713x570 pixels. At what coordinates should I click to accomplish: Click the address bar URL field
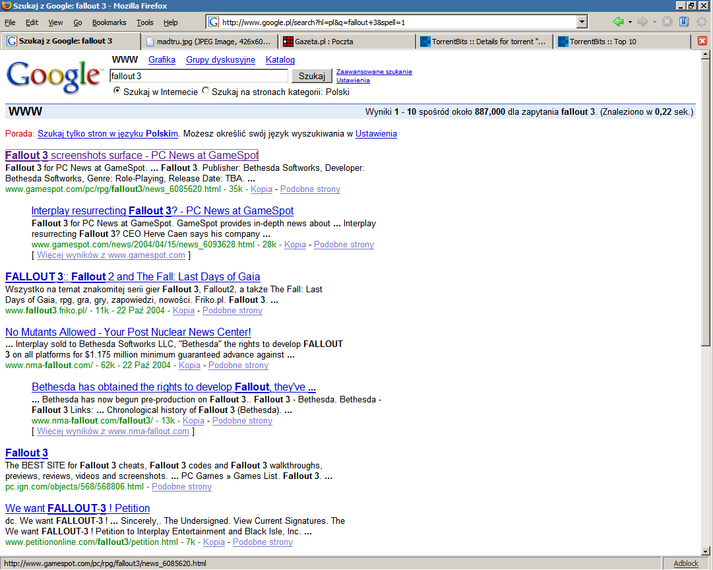point(398,22)
